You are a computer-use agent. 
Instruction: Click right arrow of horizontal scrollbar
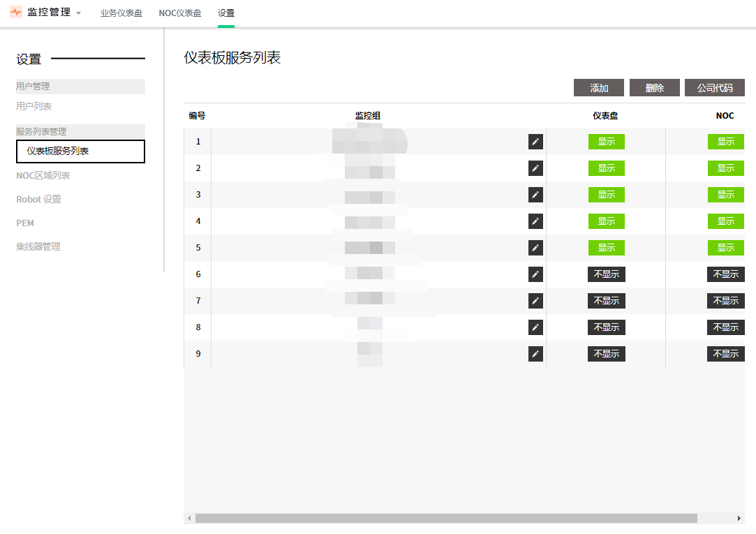coord(739,519)
